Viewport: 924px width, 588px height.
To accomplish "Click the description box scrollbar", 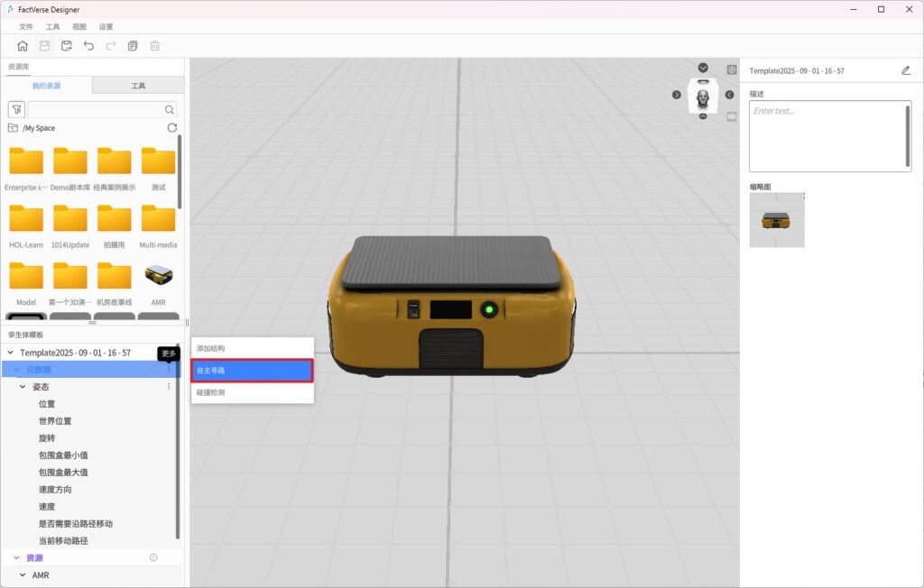I will point(908,136).
